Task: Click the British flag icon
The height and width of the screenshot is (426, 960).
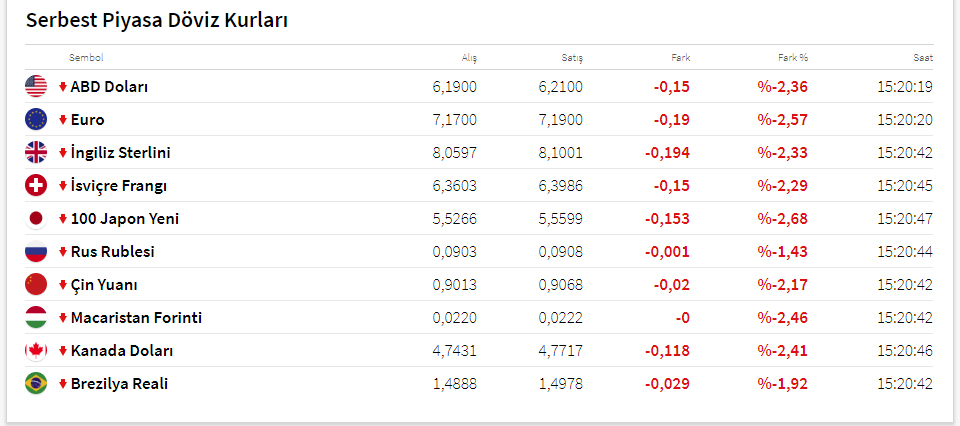Action: 36,153
